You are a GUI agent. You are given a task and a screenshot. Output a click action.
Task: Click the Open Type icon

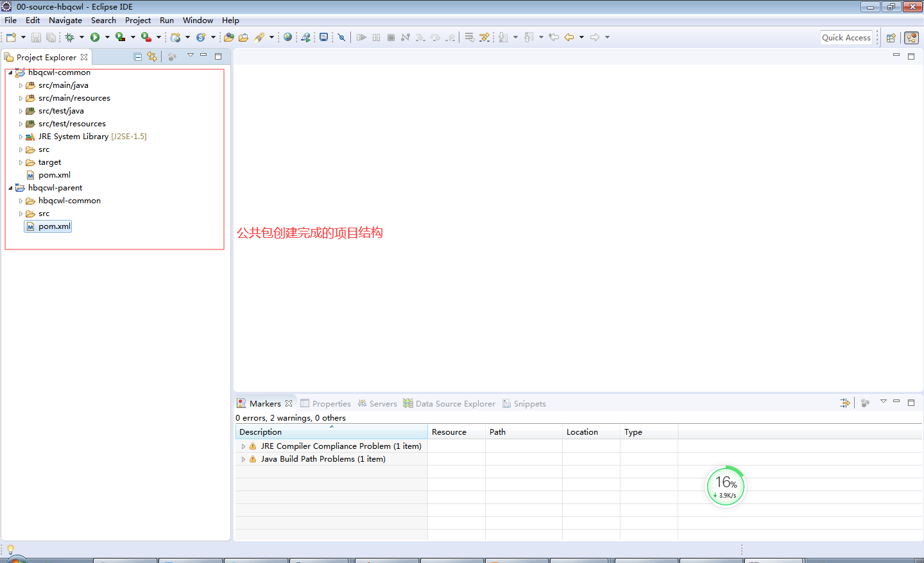(x=228, y=37)
